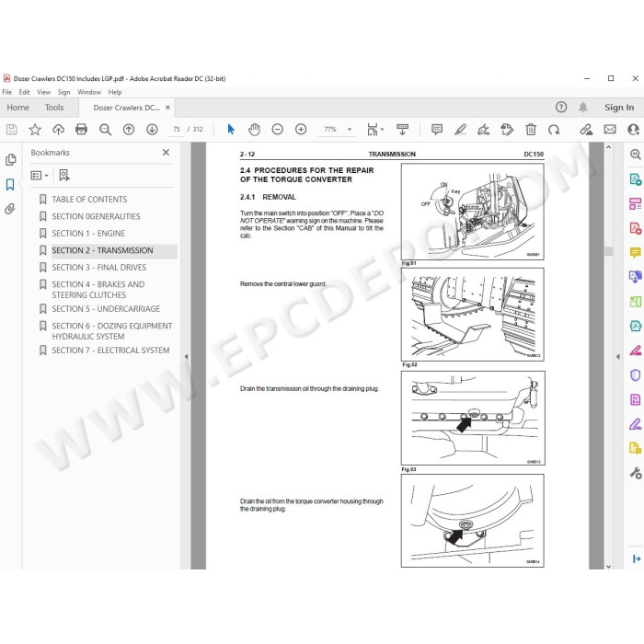Screen dimensions: 644x644
Task: Collapse left navigation pane arrow
Action: pos(186,357)
